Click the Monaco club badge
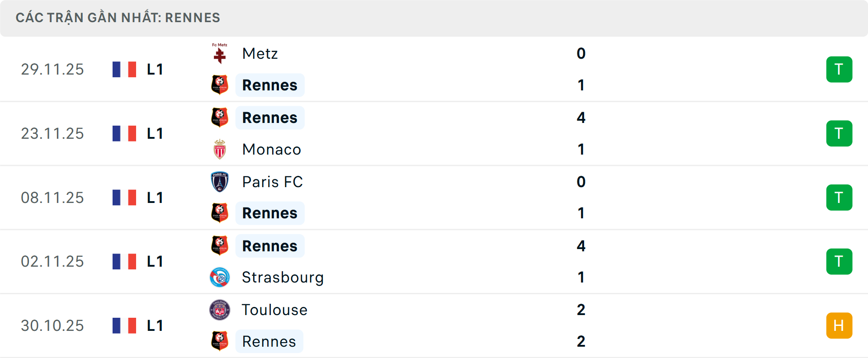This screenshot has width=868, height=358. 220,149
